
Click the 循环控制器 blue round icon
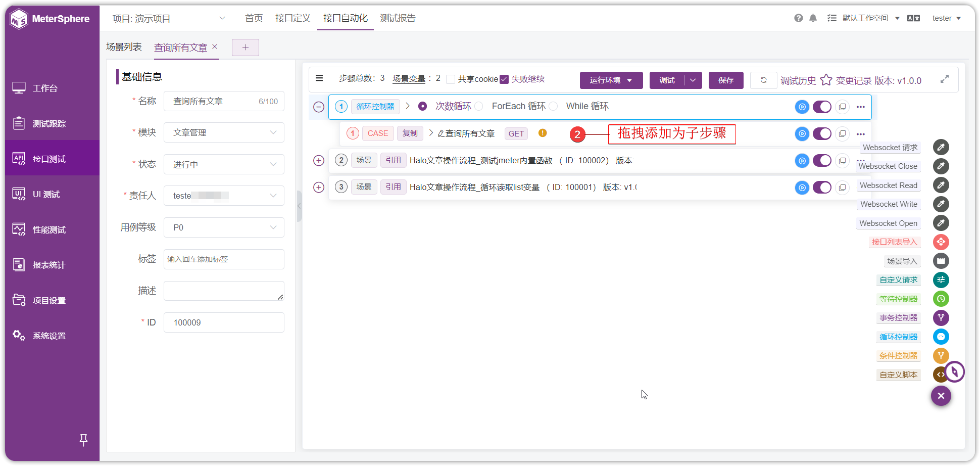tap(941, 337)
